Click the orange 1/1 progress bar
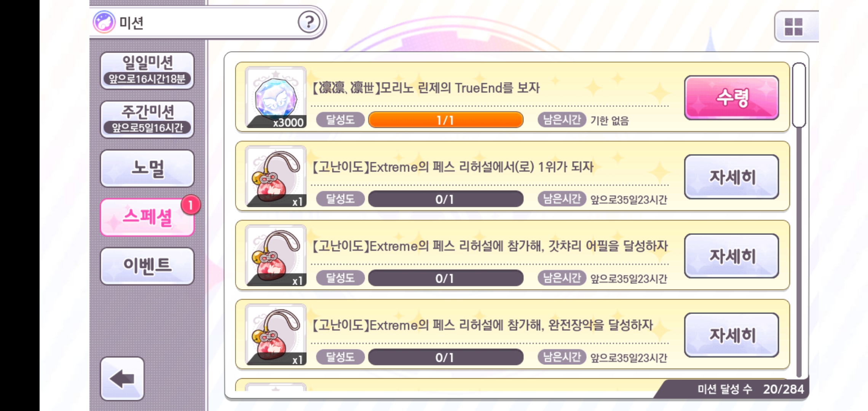868x411 pixels. [446, 120]
